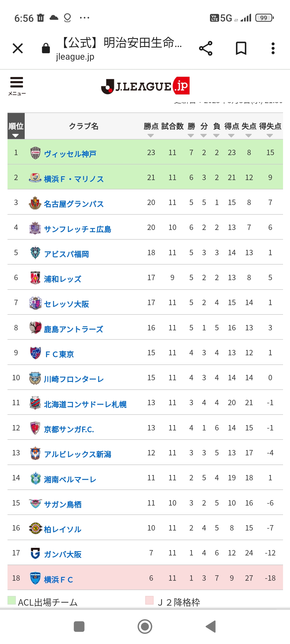This screenshot has height=644, width=290.
Task: Sort table by 得点 arrow
Action: click(231, 136)
